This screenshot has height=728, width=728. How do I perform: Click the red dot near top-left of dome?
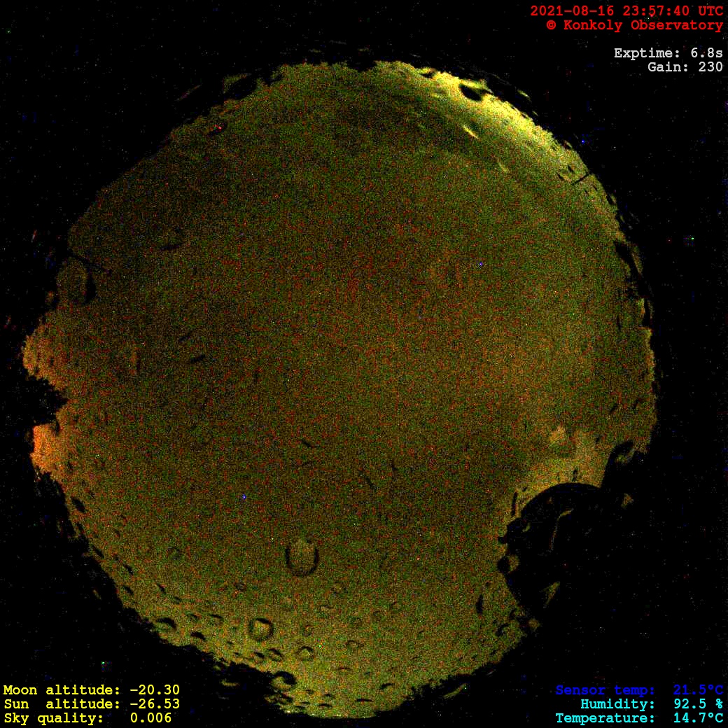coord(220,128)
